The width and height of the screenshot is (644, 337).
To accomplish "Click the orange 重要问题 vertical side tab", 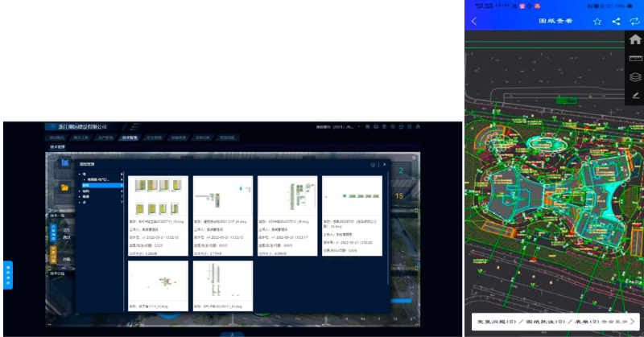I will pos(53,254).
